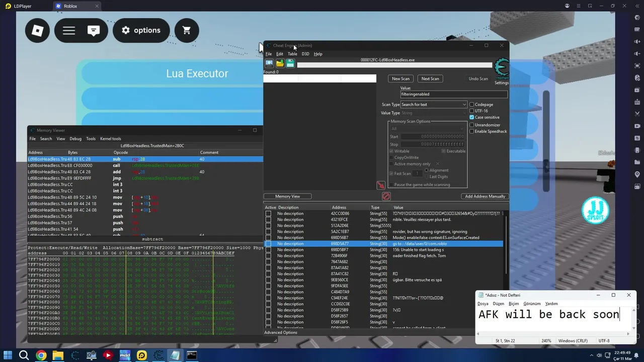This screenshot has width=644, height=362.
Task: Click the 240% zoom status in Notepad
Action: coord(546,340)
